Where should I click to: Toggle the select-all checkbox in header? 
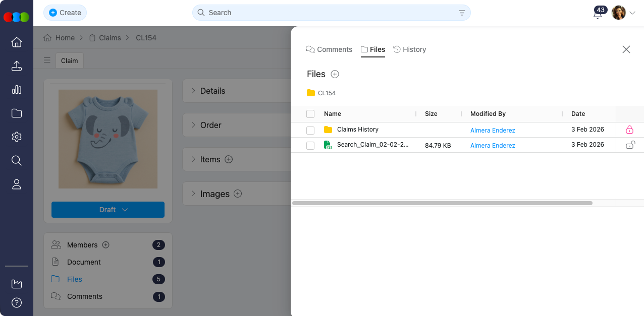pos(310,114)
